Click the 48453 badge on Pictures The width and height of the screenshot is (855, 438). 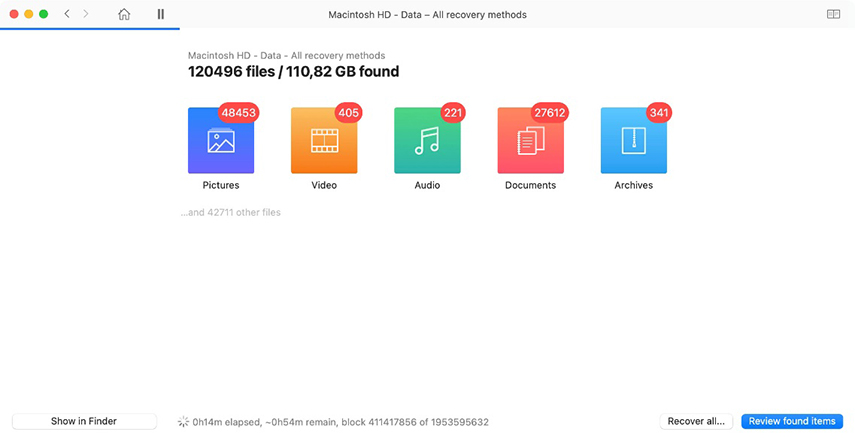[239, 113]
